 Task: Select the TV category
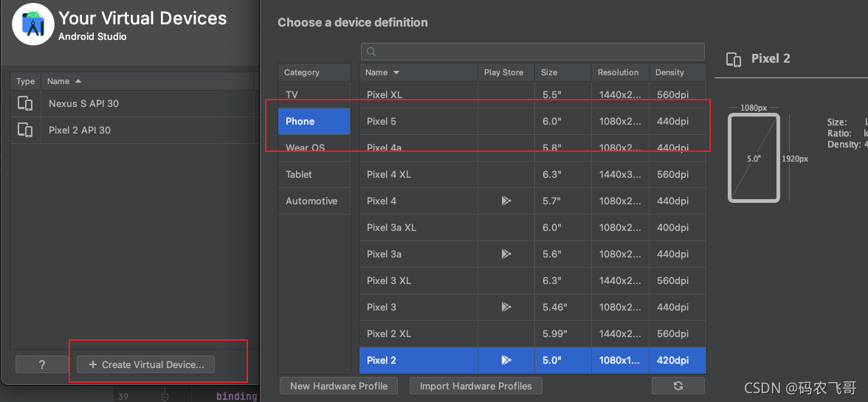pos(292,94)
